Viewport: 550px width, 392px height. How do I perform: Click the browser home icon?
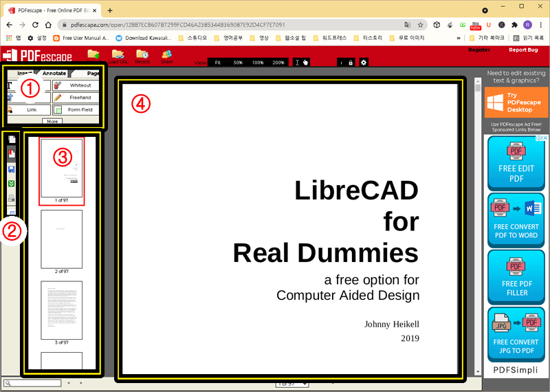pos(48,25)
